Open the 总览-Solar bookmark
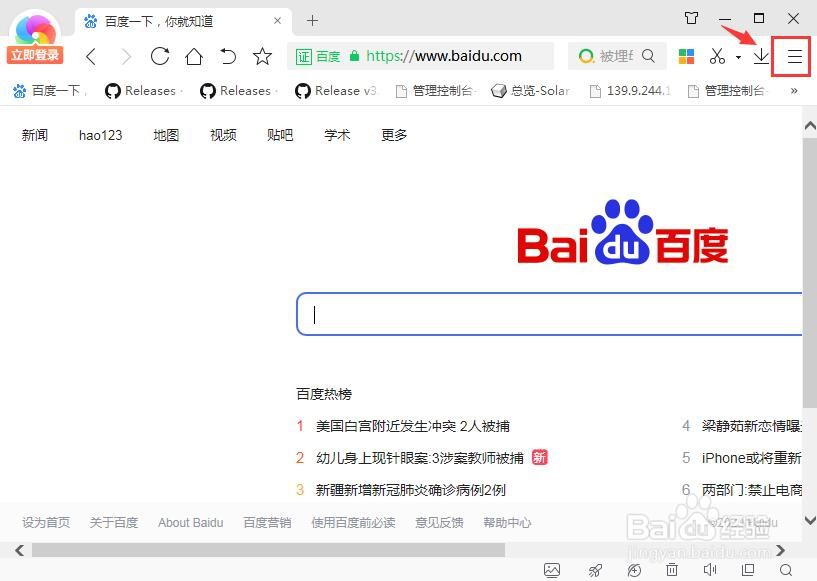The width and height of the screenshot is (817, 581). tap(530, 91)
